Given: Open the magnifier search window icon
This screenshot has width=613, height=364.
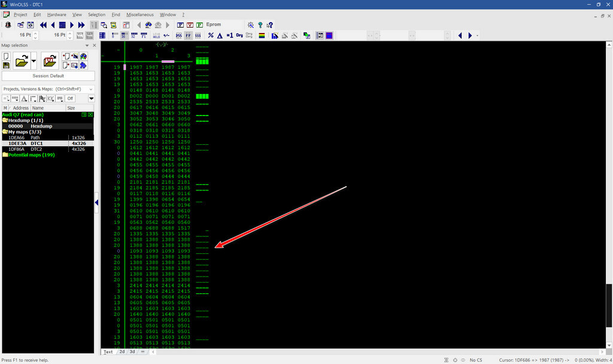Looking at the screenshot, I should pos(104,25).
